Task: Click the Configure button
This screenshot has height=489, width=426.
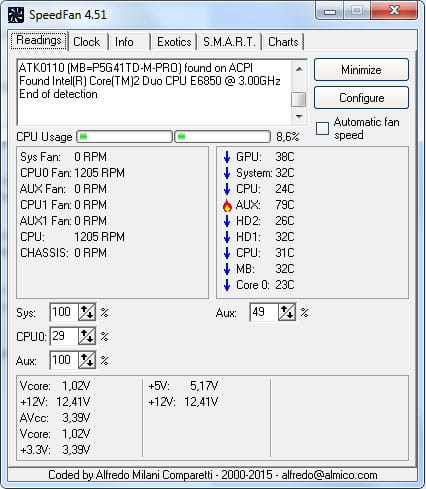Action: pos(361,98)
